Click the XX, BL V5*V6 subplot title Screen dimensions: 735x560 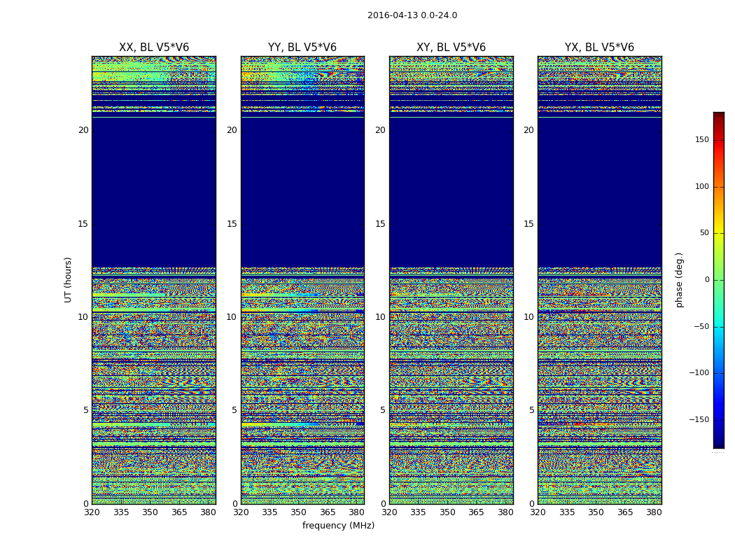click(154, 48)
